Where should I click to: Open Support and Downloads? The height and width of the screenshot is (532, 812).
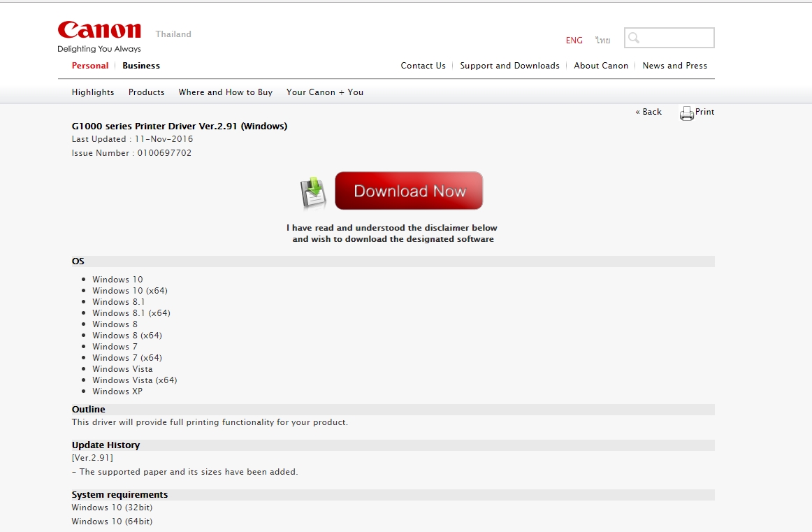point(509,66)
